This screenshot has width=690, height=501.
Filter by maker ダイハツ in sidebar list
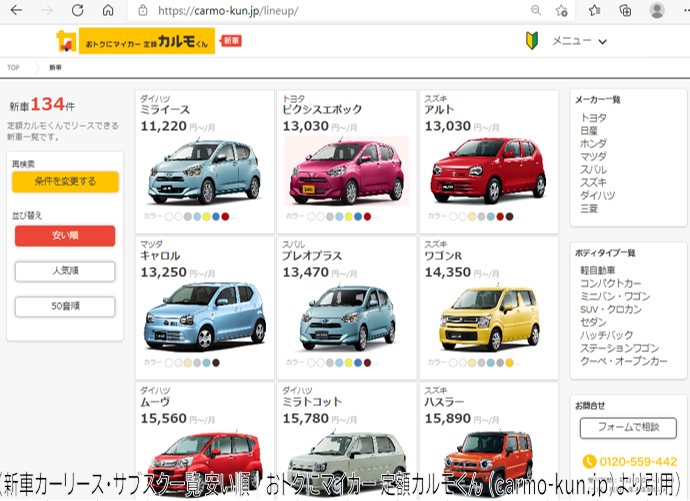[598, 195]
